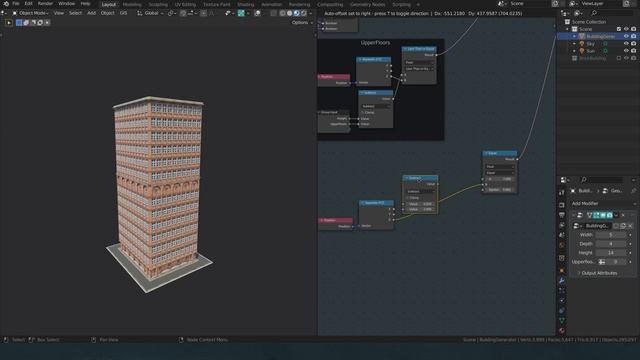Expand the Sun object in outliner
Viewport: 640px width, 360px height.
(x=574, y=51)
